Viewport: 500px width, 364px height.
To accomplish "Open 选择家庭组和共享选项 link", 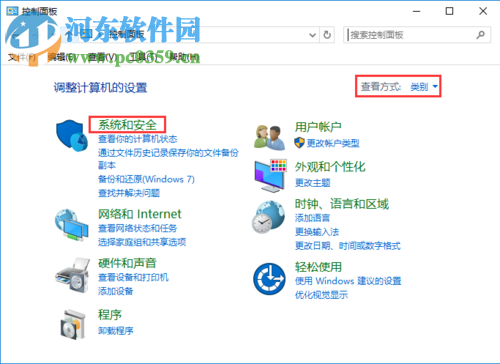I will pos(142,242).
